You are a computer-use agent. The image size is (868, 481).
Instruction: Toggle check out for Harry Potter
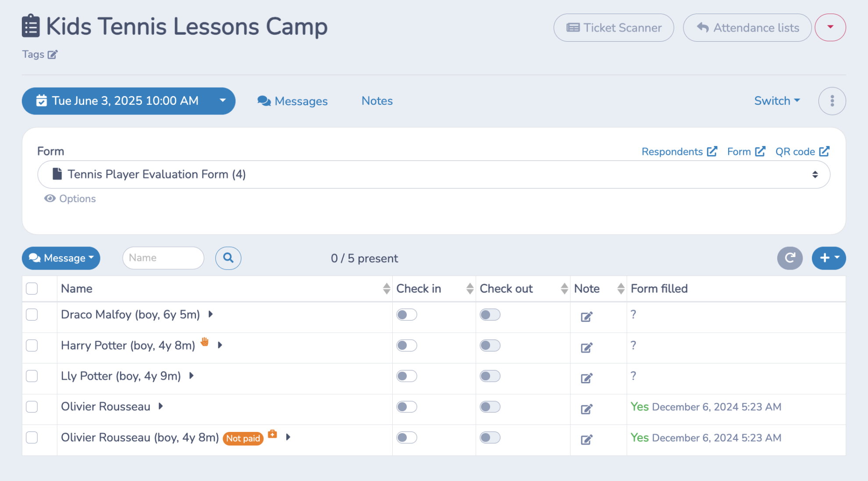490,346
